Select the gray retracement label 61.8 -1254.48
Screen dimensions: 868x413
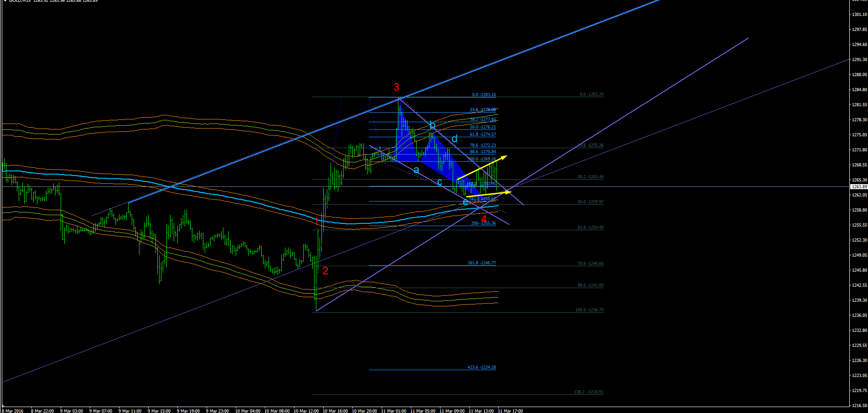pyautogui.click(x=590, y=227)
